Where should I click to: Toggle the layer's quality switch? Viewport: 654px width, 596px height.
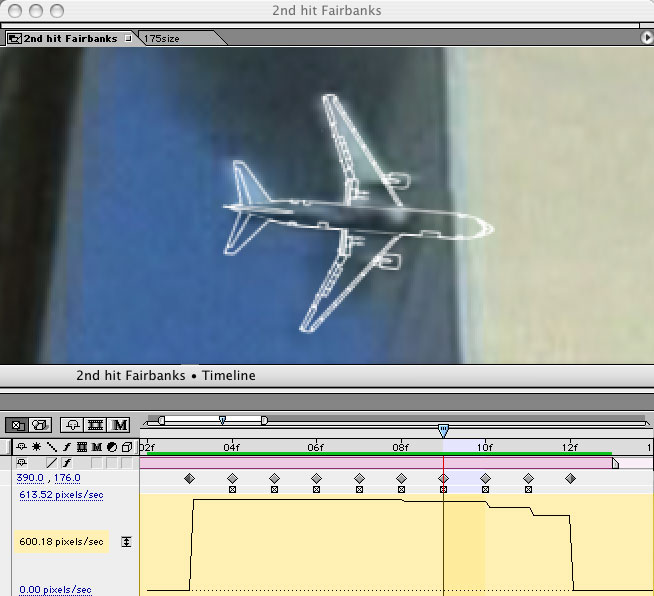52,463
